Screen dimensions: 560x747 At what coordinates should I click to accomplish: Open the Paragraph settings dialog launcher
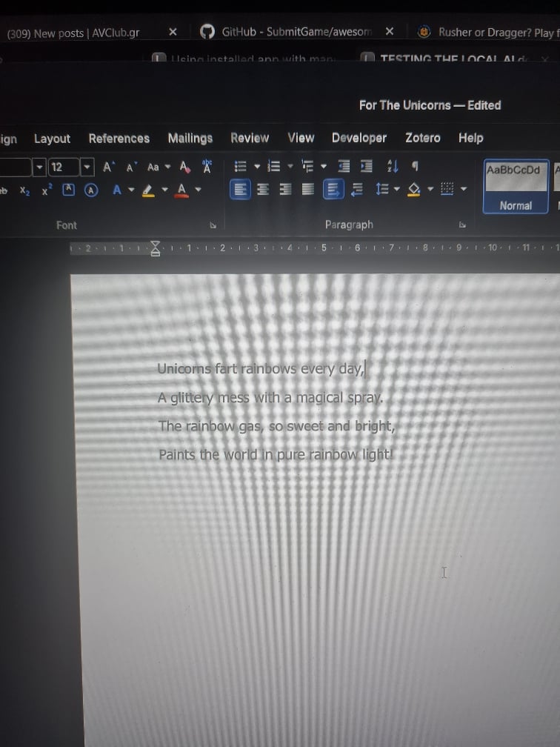coord(462,225)
